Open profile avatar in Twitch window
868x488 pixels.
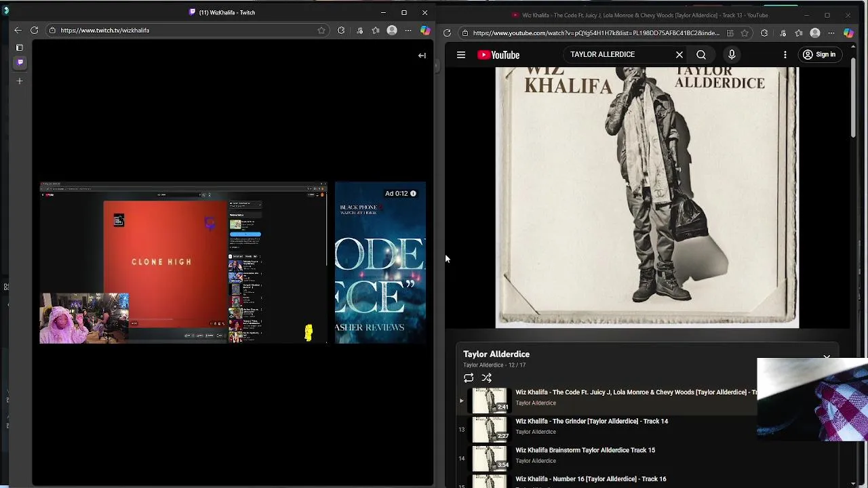coord(392,30)
